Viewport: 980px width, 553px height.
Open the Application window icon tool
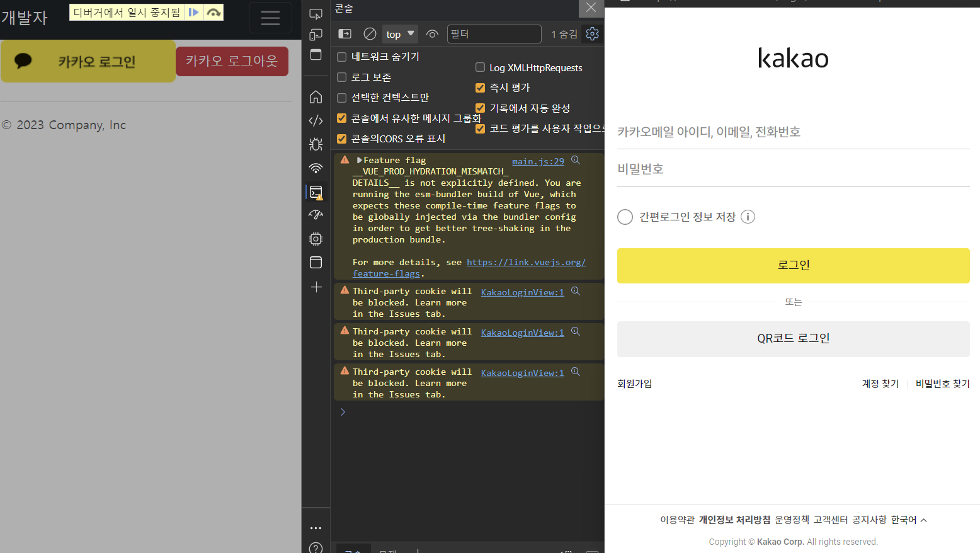click(x=316, y=263)
